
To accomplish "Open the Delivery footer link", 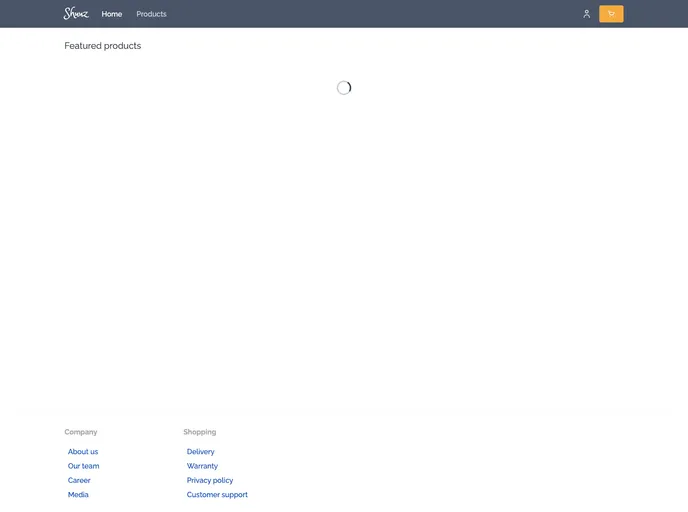I will [x=201, y=451].
